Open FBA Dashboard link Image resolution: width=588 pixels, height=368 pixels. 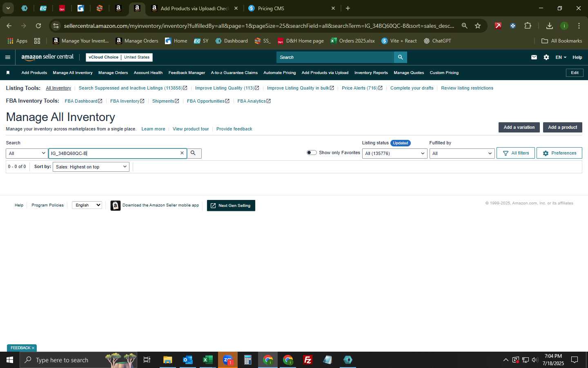click(83, 101)
